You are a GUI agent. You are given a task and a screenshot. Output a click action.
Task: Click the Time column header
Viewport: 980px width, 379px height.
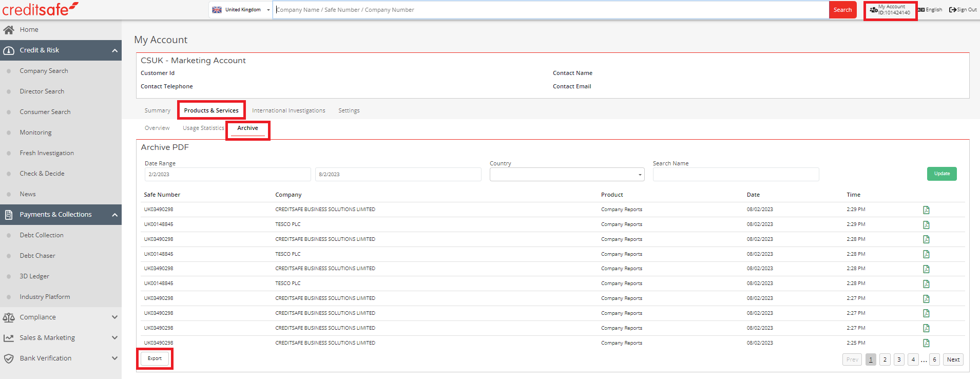coord(853,195)
